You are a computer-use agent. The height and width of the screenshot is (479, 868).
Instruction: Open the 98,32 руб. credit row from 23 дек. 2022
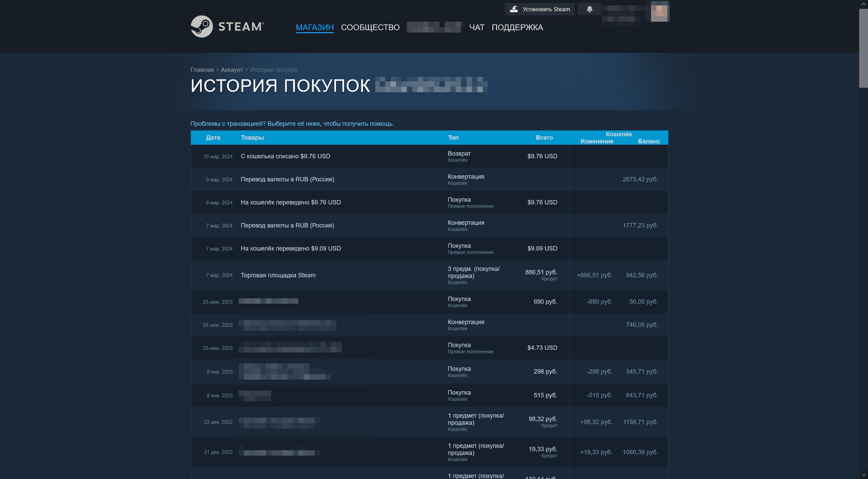coord(429,422)
